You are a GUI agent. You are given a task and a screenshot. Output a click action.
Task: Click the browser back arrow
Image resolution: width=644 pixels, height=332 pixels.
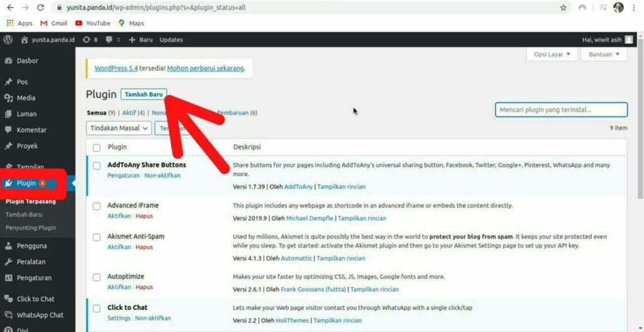pyautogui.click(x=10, y=8)
